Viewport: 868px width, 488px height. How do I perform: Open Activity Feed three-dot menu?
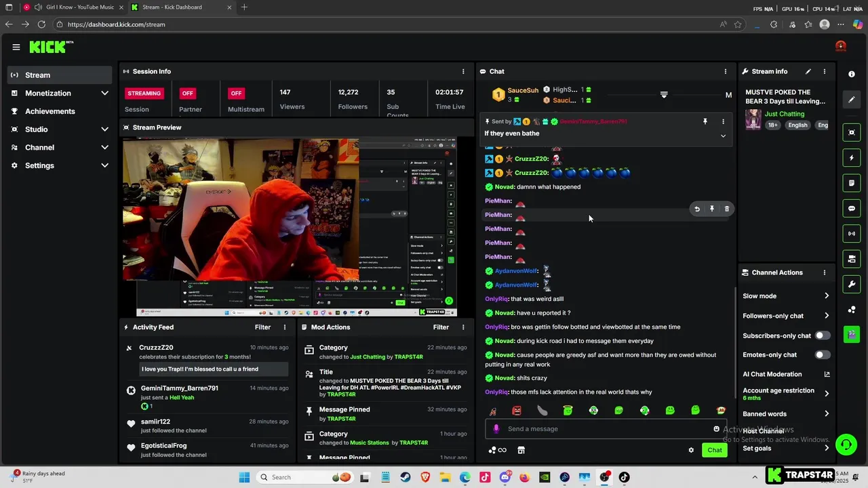285,327
